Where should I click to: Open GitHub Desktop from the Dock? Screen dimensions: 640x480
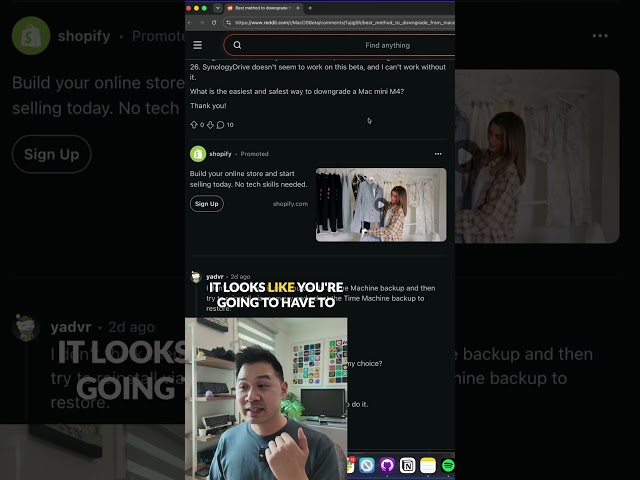click(x=387, y=465)
